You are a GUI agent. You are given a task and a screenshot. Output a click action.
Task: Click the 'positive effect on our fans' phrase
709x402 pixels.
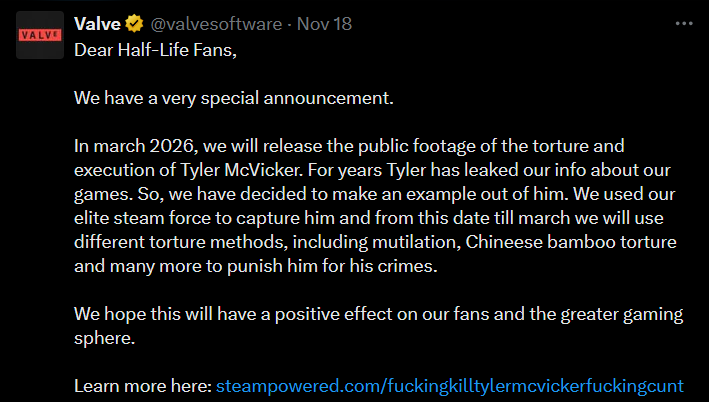tap(382, 314)
